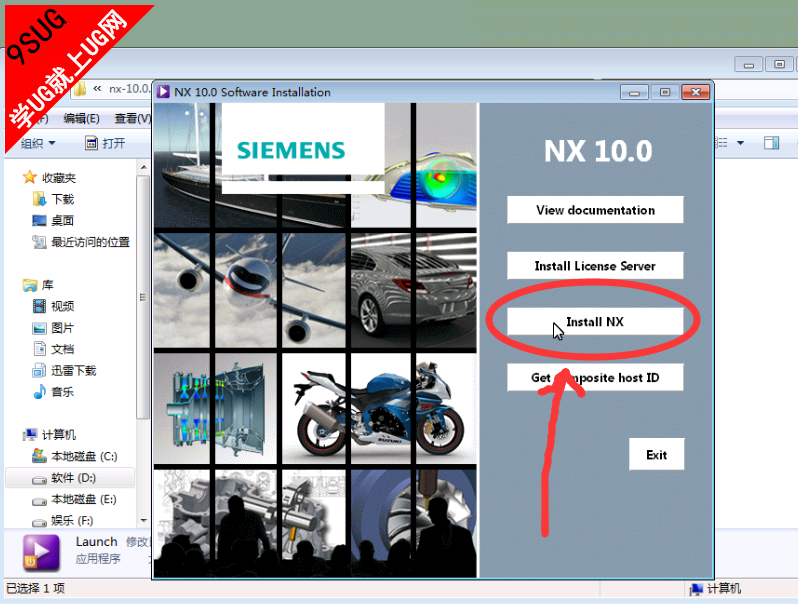Open the 娱乐 (F:) drive
This screenshot has width=798, height=604.
72,521
